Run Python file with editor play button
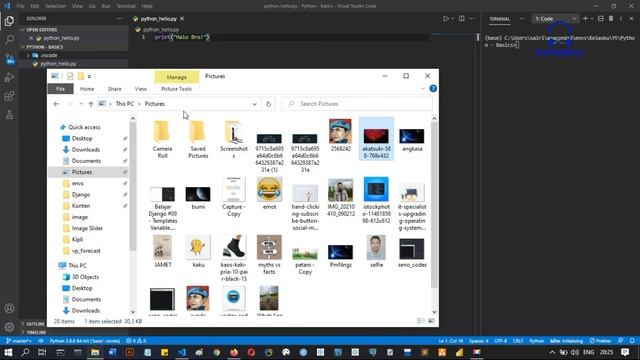 [x=446, y=19]
